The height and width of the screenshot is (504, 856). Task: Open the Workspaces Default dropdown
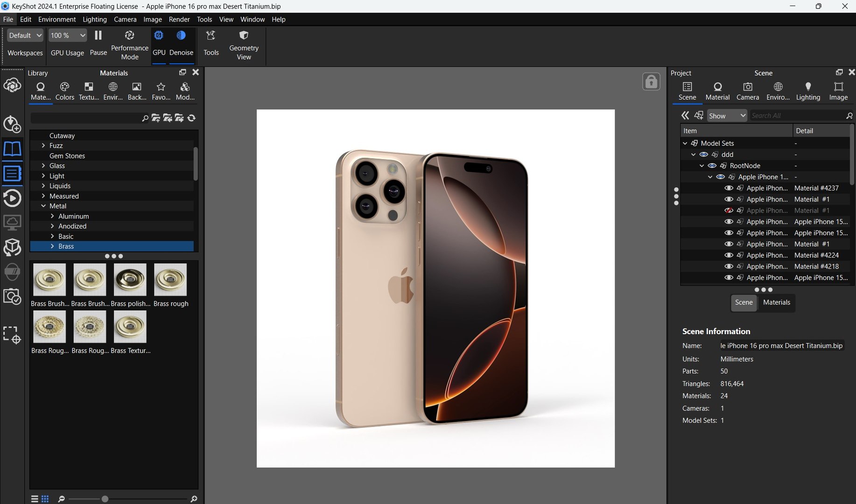tap(25, 35)
